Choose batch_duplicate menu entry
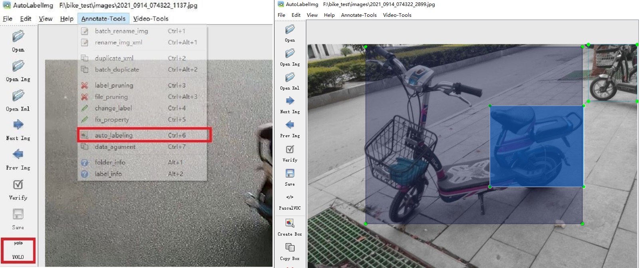 point(143,69)
